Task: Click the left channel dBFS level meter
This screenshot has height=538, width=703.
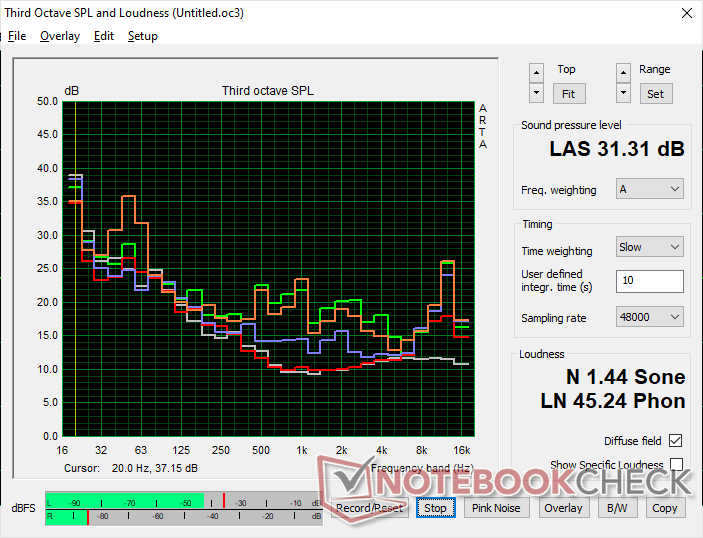Action: (184, 502)
